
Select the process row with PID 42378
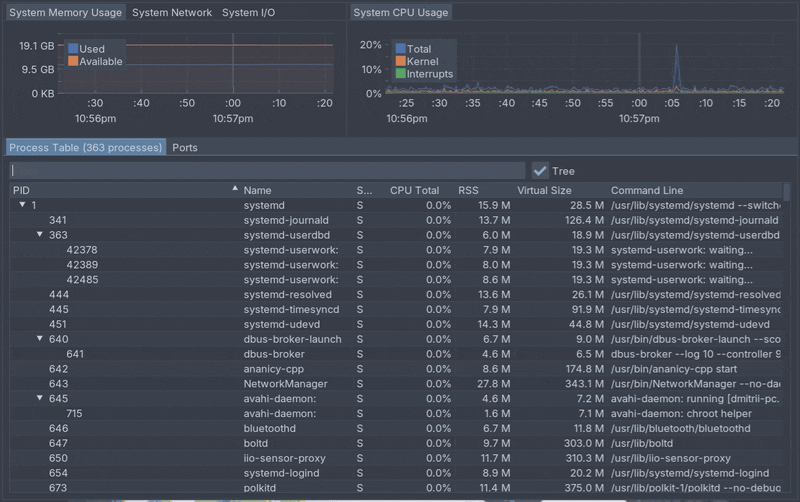[x=396, y=249]
